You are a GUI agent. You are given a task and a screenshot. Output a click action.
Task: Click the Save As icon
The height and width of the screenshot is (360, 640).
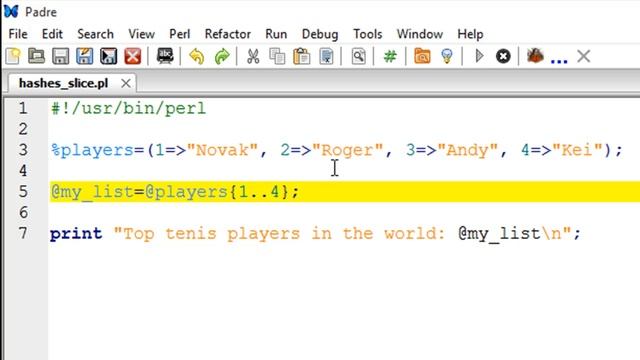click(x=84, y=56)
